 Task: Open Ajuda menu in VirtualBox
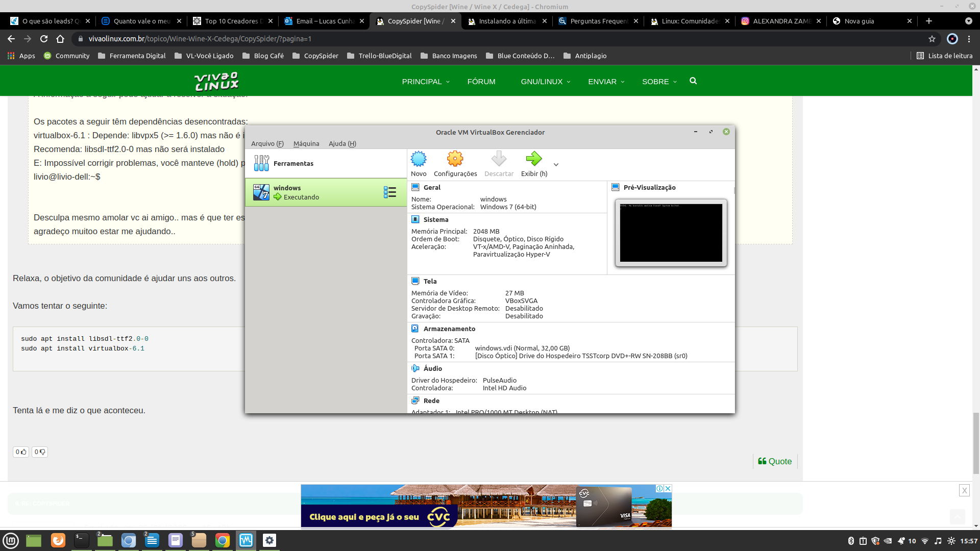point(342,143)
